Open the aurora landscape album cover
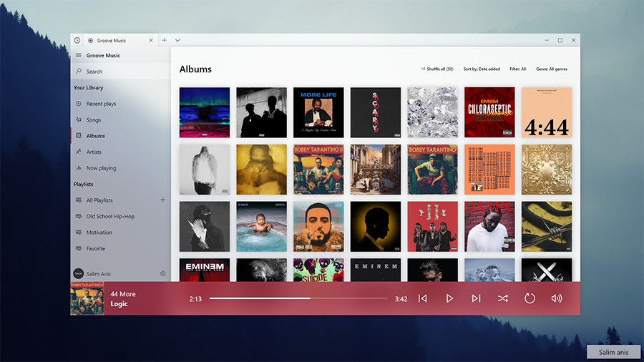 205,112
